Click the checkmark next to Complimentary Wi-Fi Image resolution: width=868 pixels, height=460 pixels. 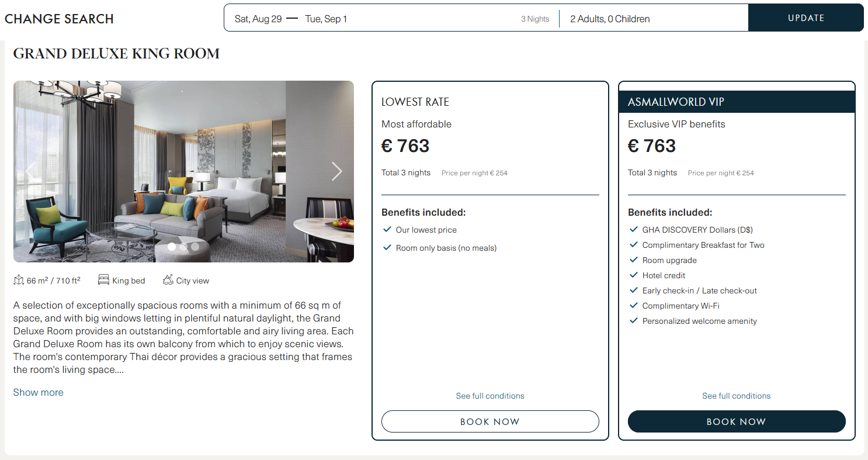[634, 305]
